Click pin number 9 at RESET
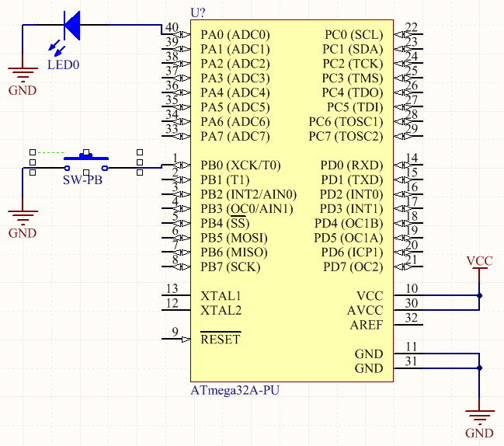The image size is (504, 446). (175, 332)
